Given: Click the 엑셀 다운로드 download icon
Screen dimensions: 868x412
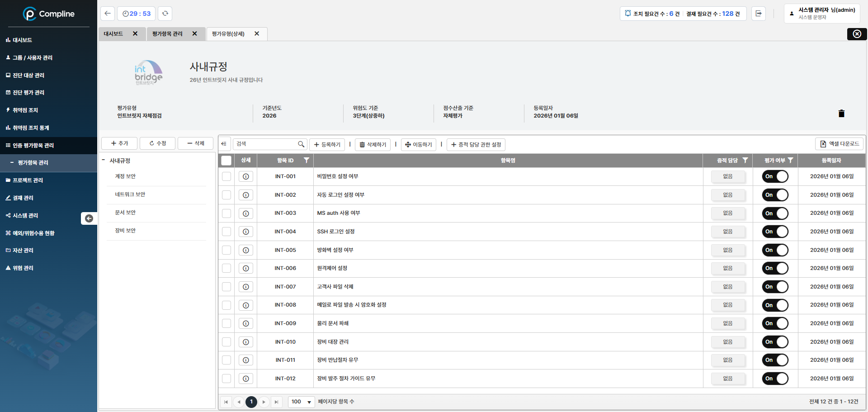Looking at the screenshot, I should [x=823, y=144].
